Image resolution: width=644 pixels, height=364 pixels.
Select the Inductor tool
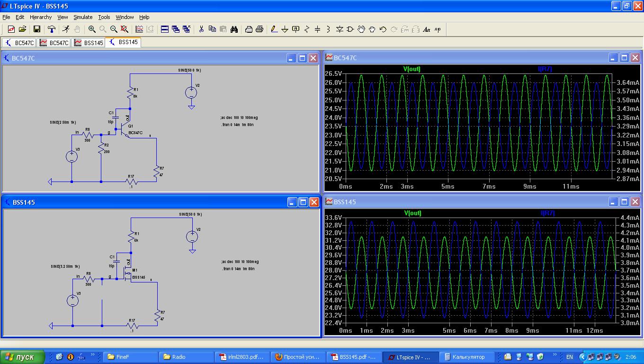[x=329, y=29]
